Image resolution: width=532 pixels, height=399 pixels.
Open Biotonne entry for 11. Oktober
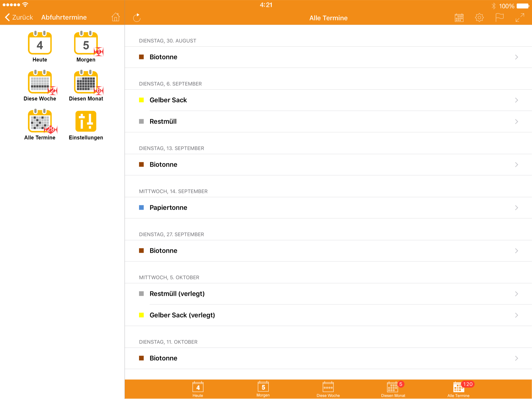click(328, 358)
